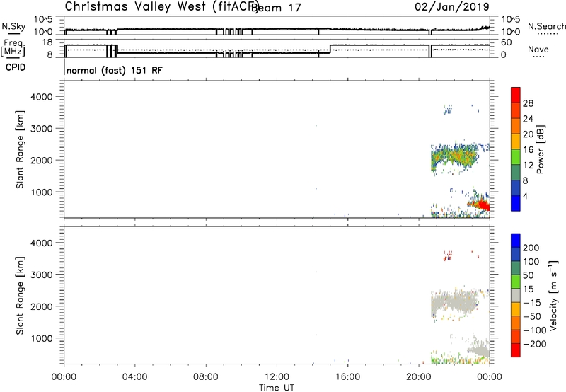Select the yellow Power colorbar segment between 16 and 20

pos(516,142)
